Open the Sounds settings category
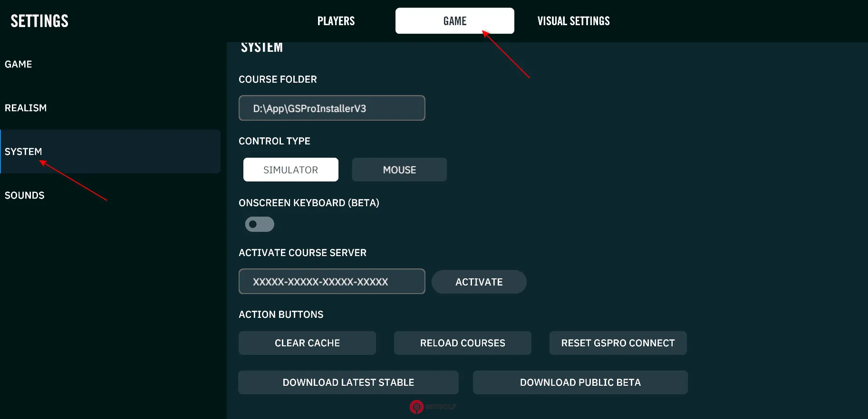Viewport: 868px width, 419px height. [x=25, y=195]
